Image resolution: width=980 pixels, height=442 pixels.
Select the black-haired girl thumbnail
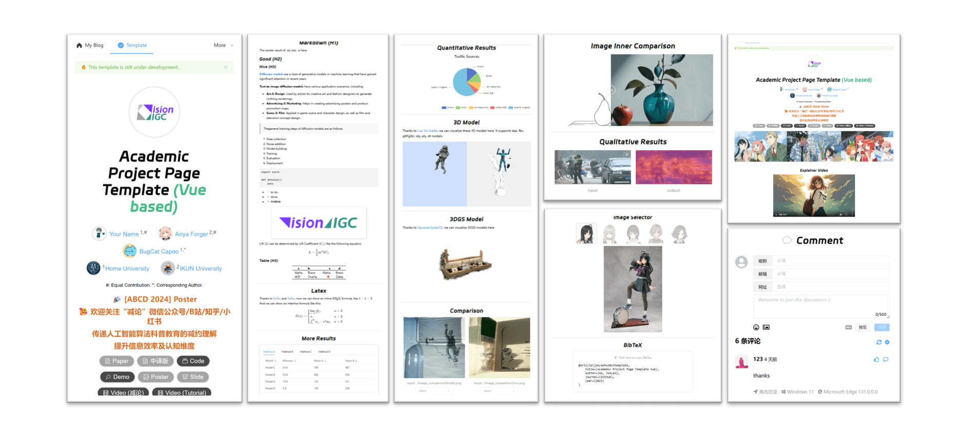[586, 234]
